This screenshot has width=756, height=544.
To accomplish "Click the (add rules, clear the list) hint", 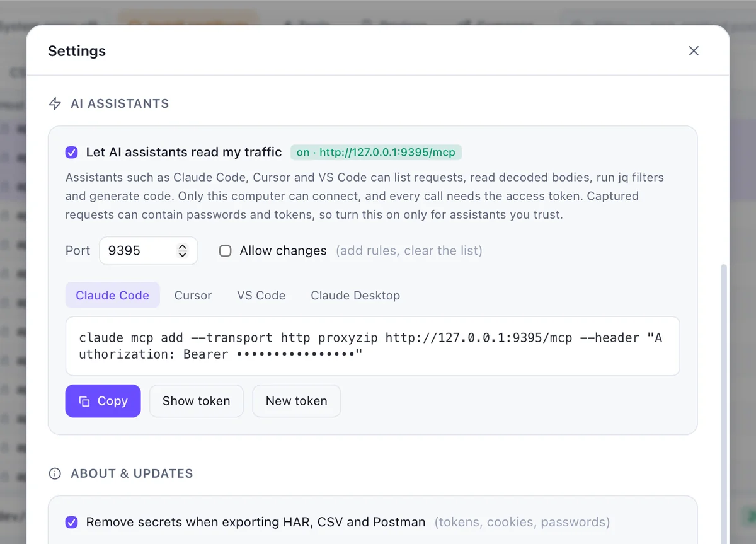I will (x=409, y=251).
